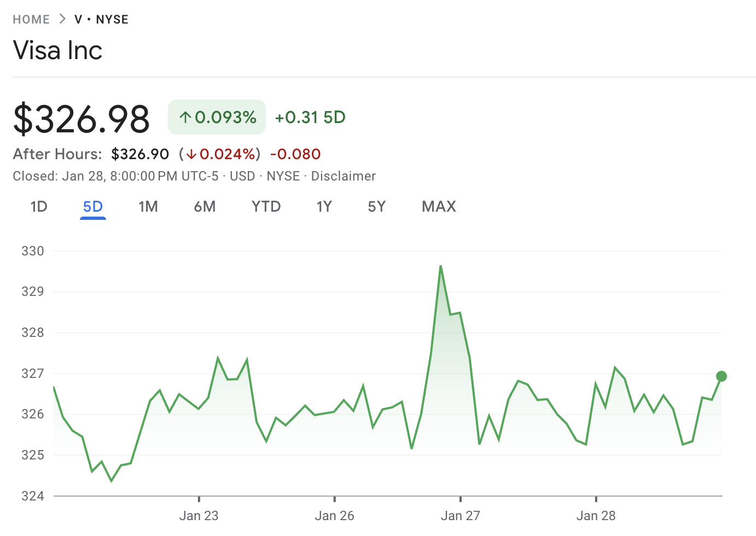Click the currently active 5D tab
The height and width of the screenshot is (536, 756).
point(92,207)
